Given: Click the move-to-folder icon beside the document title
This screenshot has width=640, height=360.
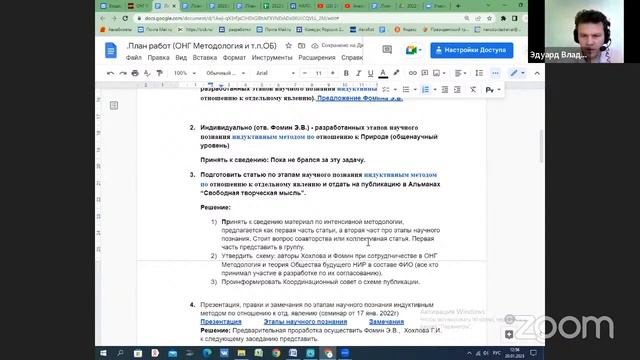Looking at the screenshot, I should [301, 46].
